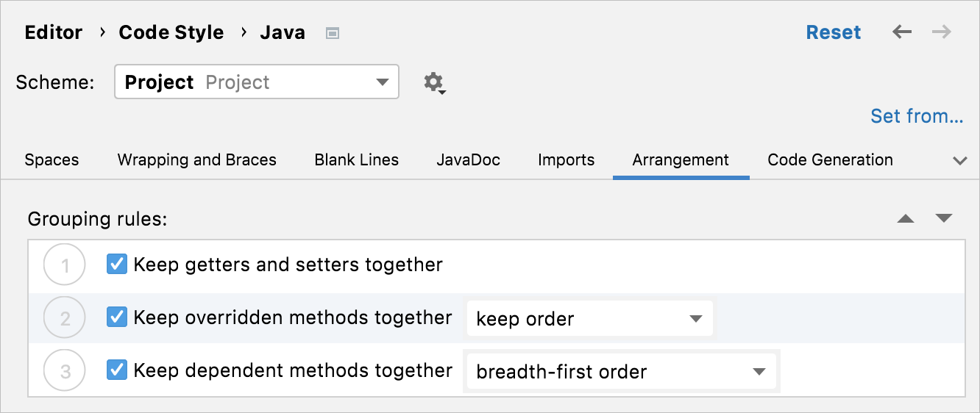Open the keep order dropdown
Image resolution: width=980 pixels, height=413 pixels.
(x=589, y=319)
